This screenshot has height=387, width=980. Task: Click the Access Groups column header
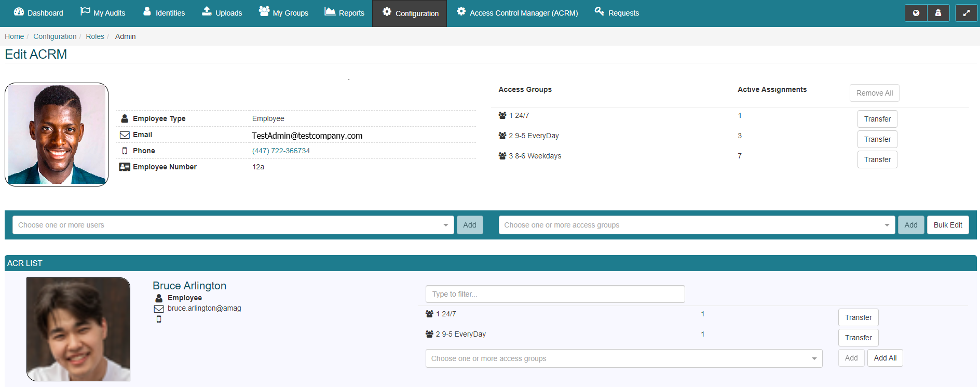[x=525, y=89]
